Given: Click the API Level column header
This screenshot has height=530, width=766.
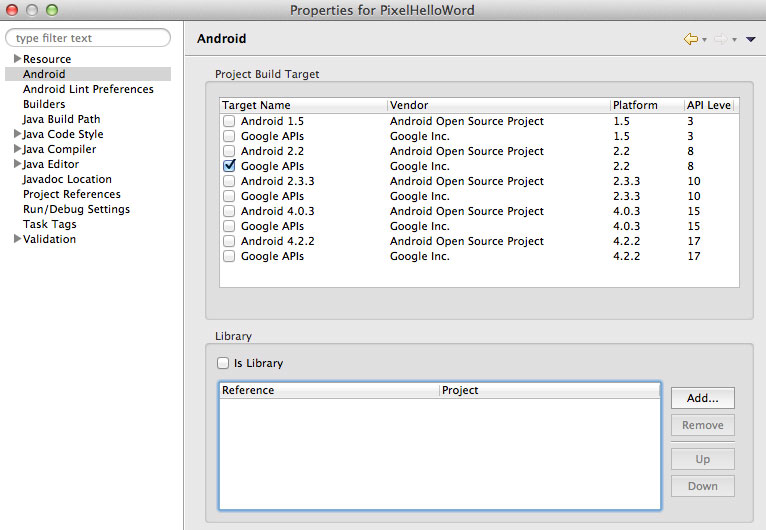Looking at the screenshot, I should [x=709, y=105].
